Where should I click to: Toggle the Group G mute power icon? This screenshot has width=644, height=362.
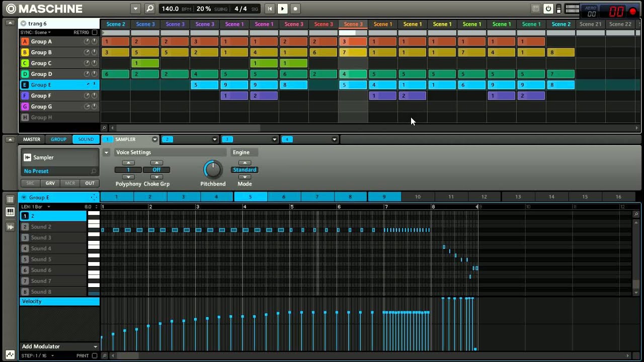(94, 107)
